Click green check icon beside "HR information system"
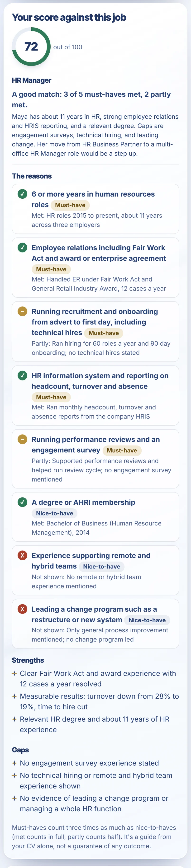The width and height of the screenshot is (191, 868). point(22,375)
